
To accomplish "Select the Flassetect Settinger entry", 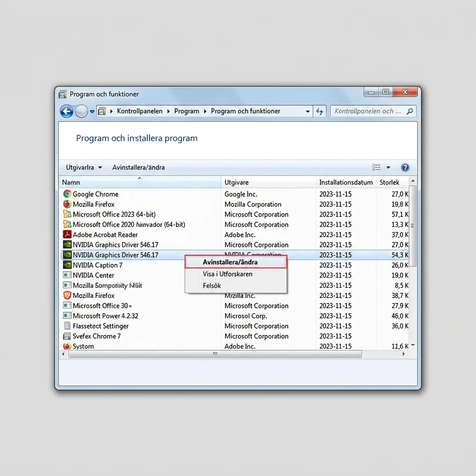I will [100, 326].
